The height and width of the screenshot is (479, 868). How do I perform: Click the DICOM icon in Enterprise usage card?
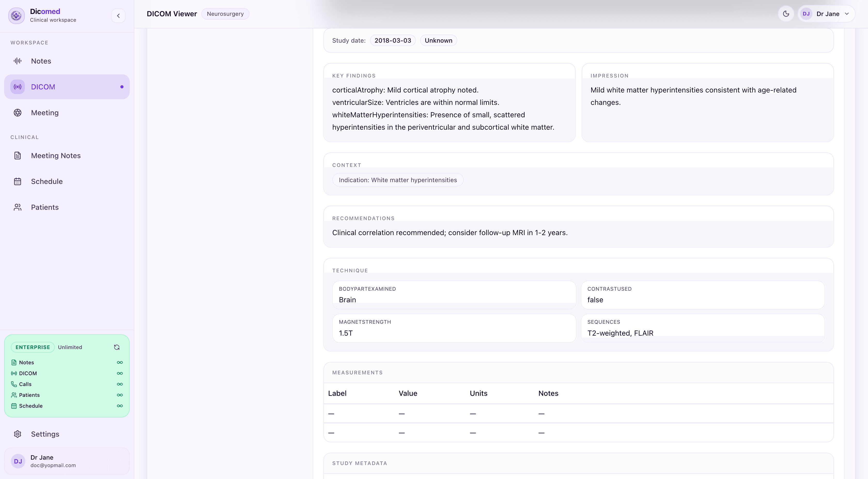pos(14,373)
